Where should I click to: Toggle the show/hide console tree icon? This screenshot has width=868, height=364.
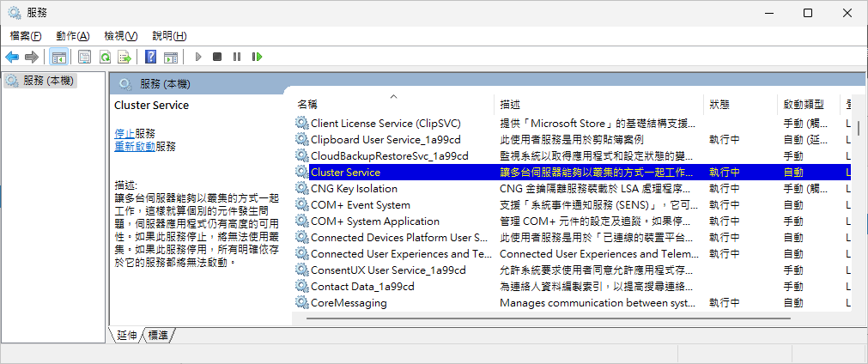coord(58,57)
